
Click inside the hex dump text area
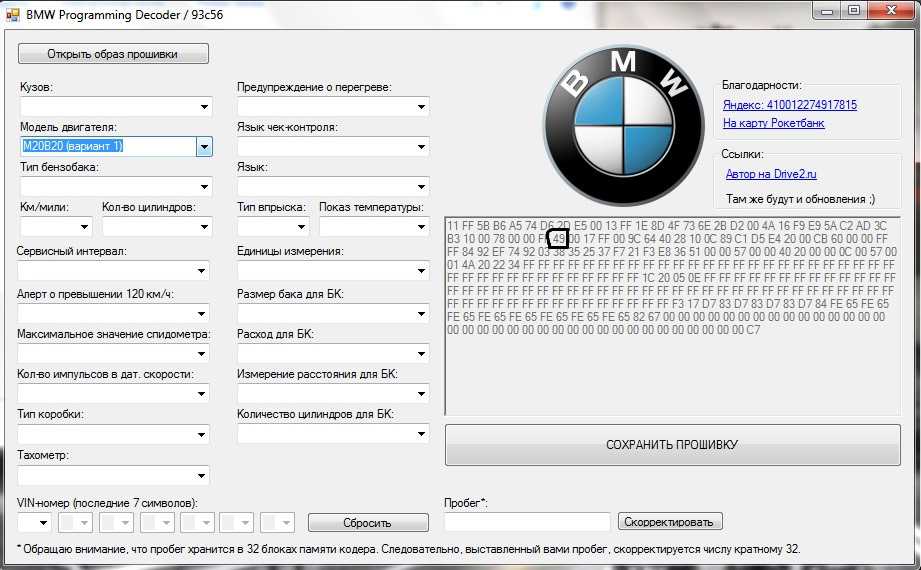tap(673, 316)
